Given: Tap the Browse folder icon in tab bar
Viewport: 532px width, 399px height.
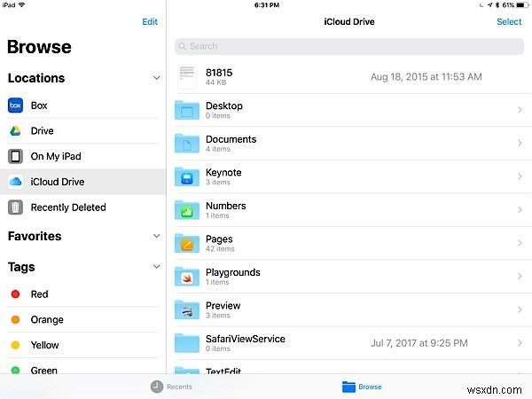Looking at the screenshot, I should tap(348, 387).
